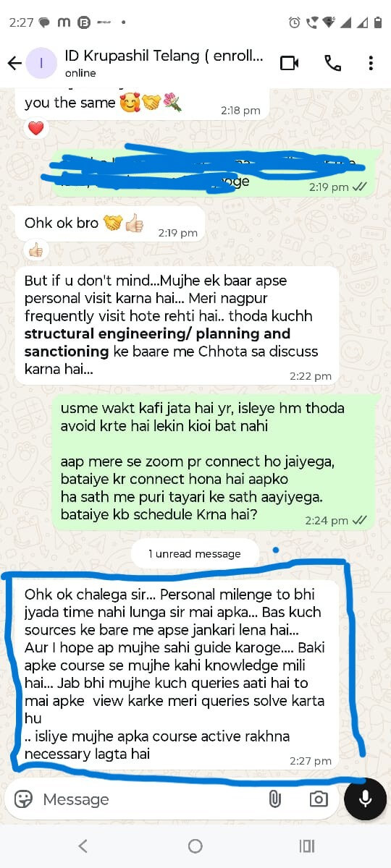The image size is (391, 868).
Task: Tap Android home circle navigation button
Action: pyautogui.click(x=195, y=846)
